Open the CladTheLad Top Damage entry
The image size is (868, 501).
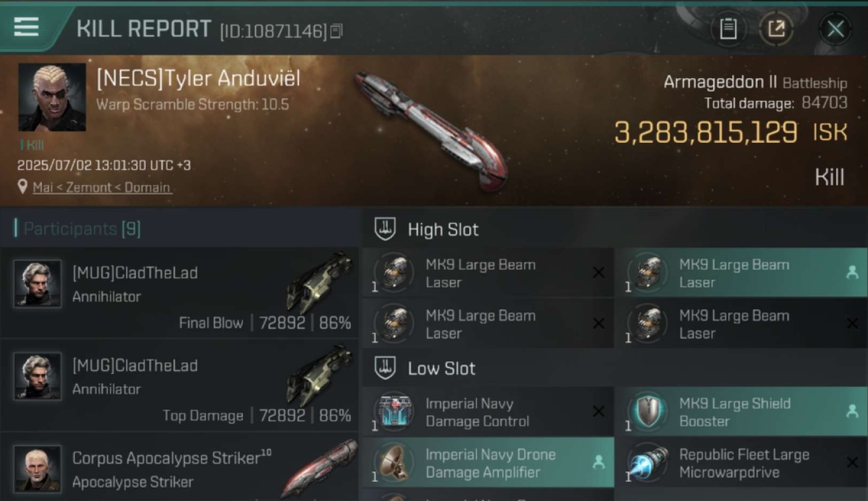point(180,385)
